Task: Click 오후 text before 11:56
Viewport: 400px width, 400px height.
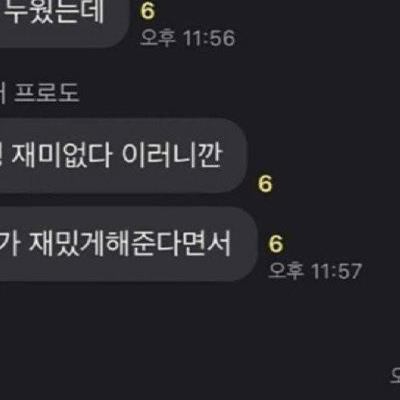Action: tap(158, 38)
